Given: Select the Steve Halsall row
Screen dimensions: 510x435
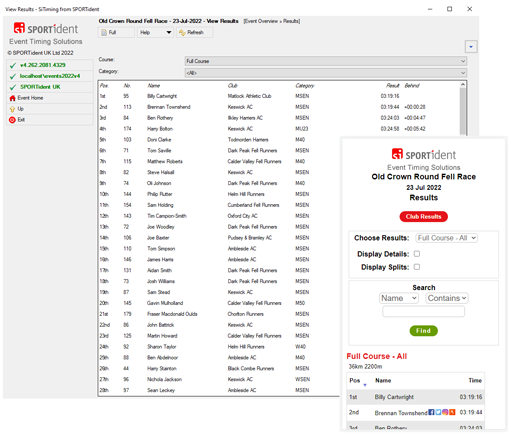Looking at the screenshot, I should point(220,172).
